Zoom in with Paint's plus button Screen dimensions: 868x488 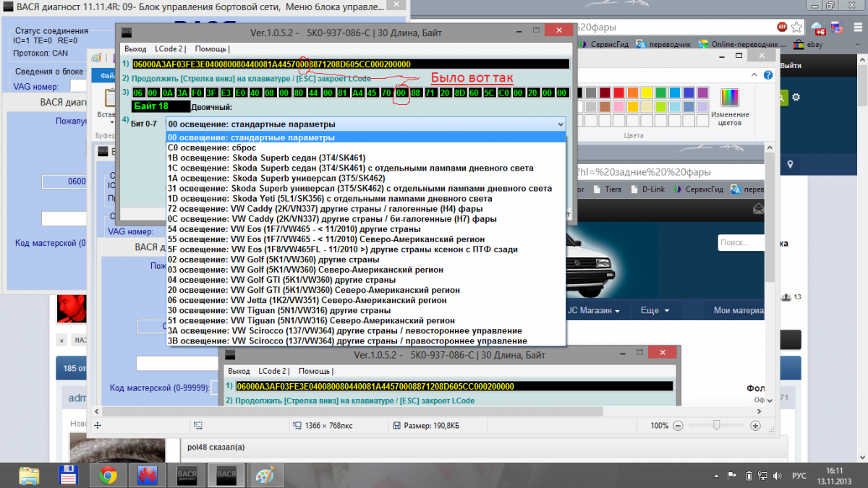coord(755,426)
